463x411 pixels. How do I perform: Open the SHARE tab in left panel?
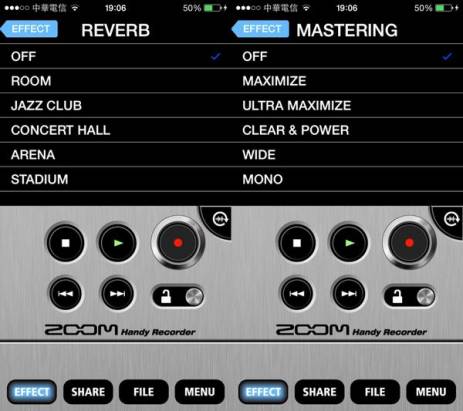click(x=88, y=392)
